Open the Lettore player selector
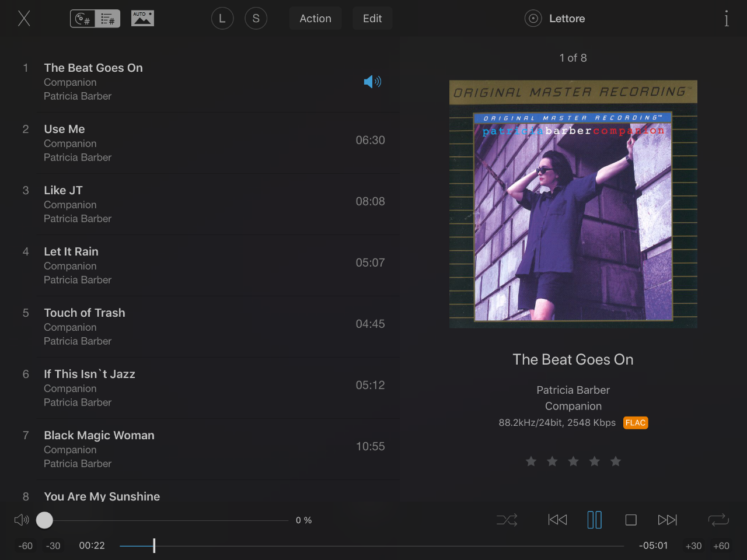 click(x=567, y=19)
